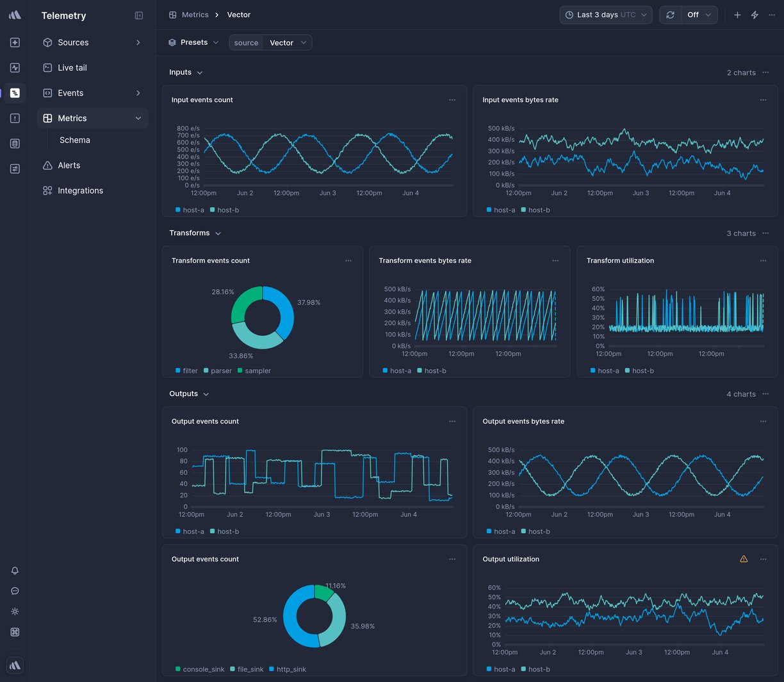Click the app logo in the rail
The height and width of the screenshot is (682, 784).
15,15
